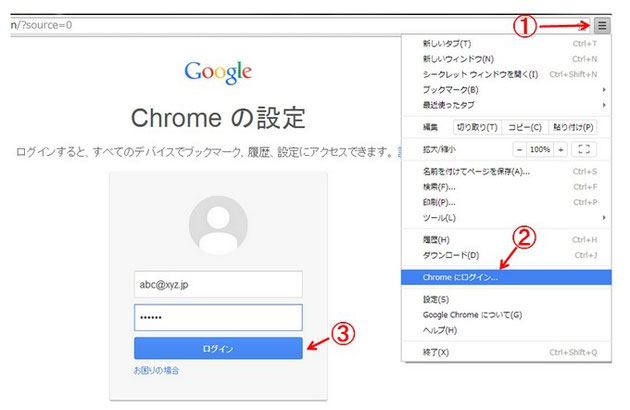Click the お困りの場合 help link
630x410 pixels.
coord(156,371)
